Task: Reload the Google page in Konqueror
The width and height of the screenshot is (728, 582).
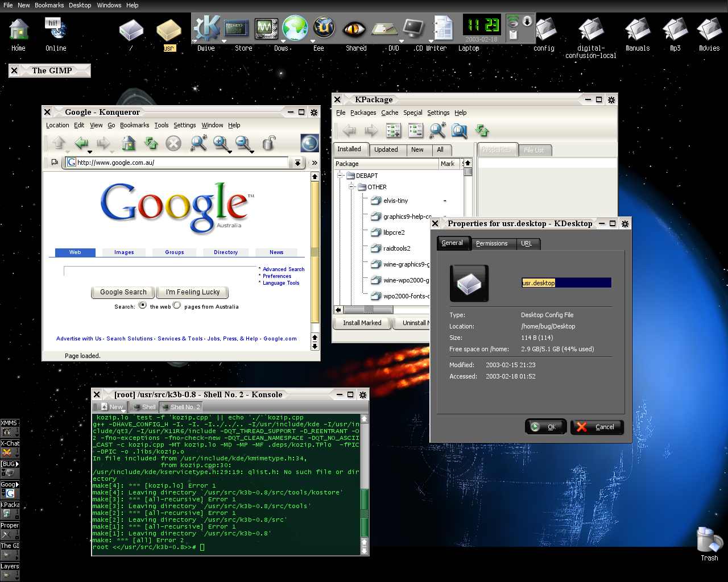Action: click(x=151, y=143)
